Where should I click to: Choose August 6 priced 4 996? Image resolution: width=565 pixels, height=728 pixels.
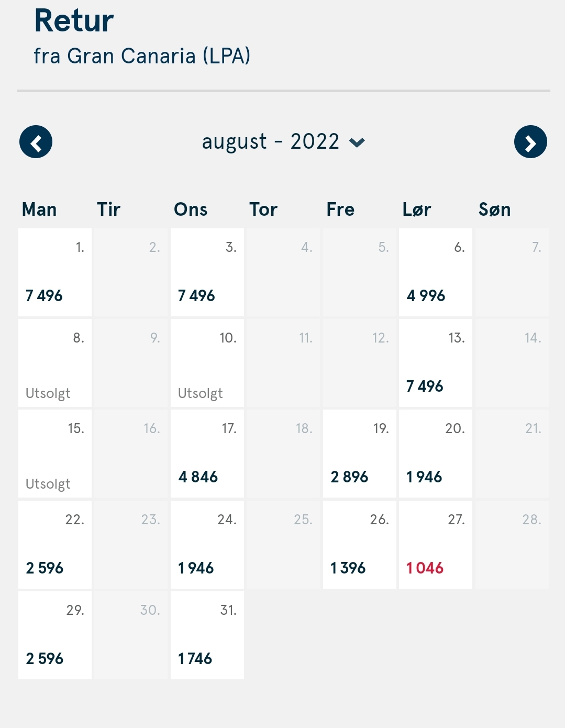coord(436,272)
